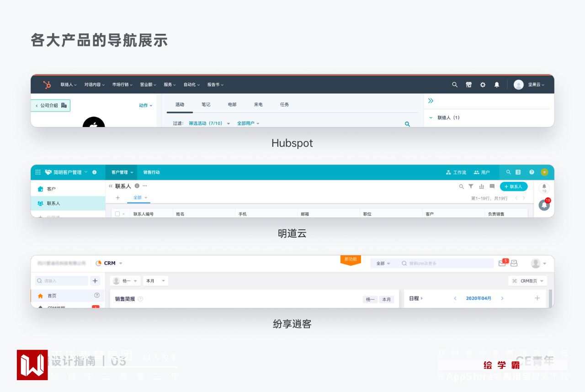Click the + 联系人 add button

[513, 186]
